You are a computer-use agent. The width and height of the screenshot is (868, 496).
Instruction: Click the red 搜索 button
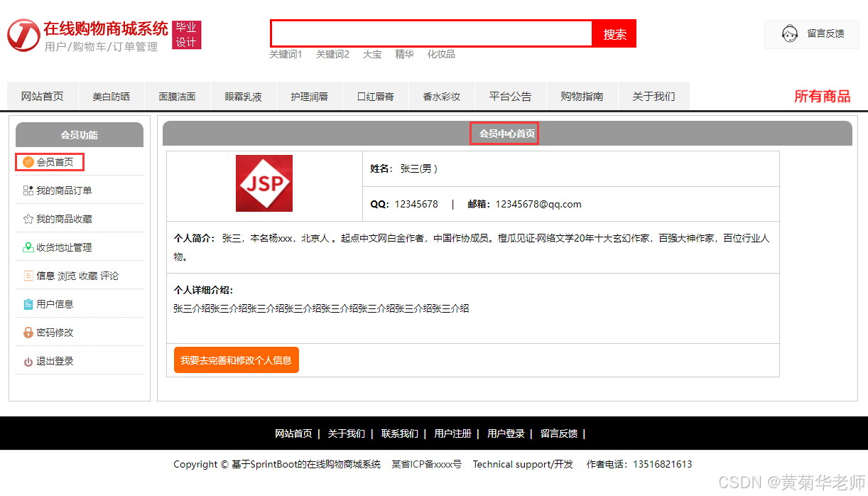pos(614,33)
